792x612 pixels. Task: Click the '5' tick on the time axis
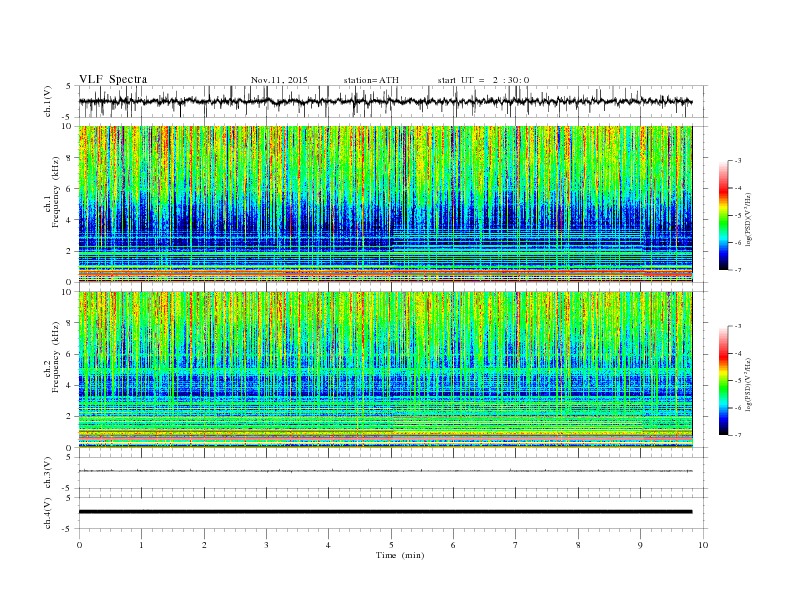point(391,545)
